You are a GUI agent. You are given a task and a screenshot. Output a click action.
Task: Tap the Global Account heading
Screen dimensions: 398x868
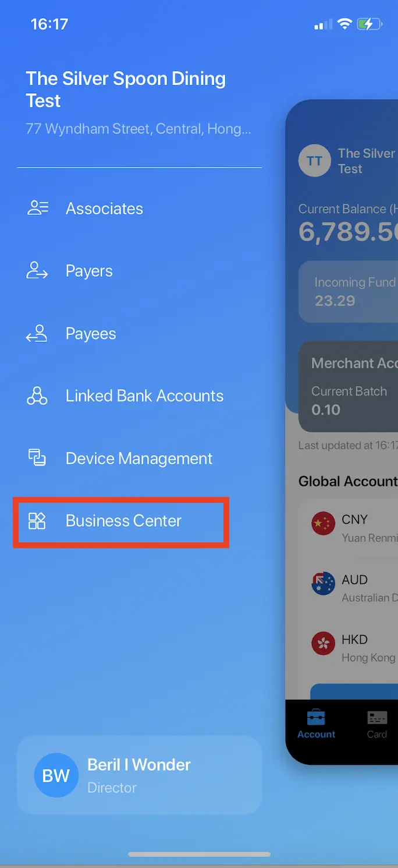(348, 481)
